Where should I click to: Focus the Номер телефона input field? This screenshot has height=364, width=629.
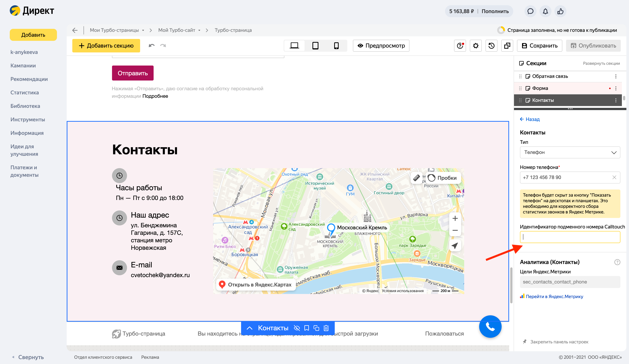tap(570, 177)
